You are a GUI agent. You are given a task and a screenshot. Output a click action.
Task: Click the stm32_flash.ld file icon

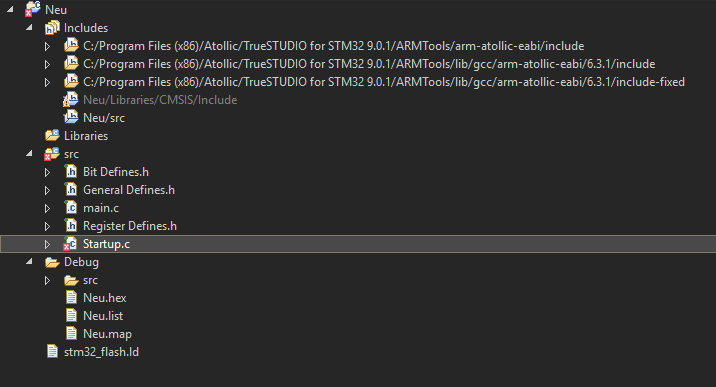53,352
